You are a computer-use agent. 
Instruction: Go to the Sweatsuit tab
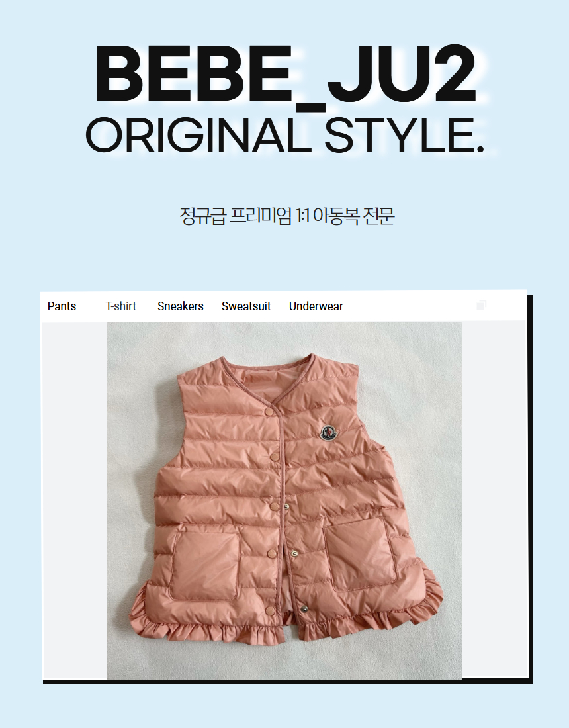tap(246, 306)
